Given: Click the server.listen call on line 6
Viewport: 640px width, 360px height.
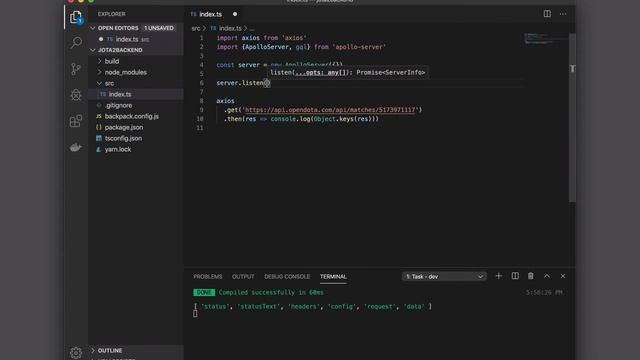Looking at the screenshot, I should [243, 83].
